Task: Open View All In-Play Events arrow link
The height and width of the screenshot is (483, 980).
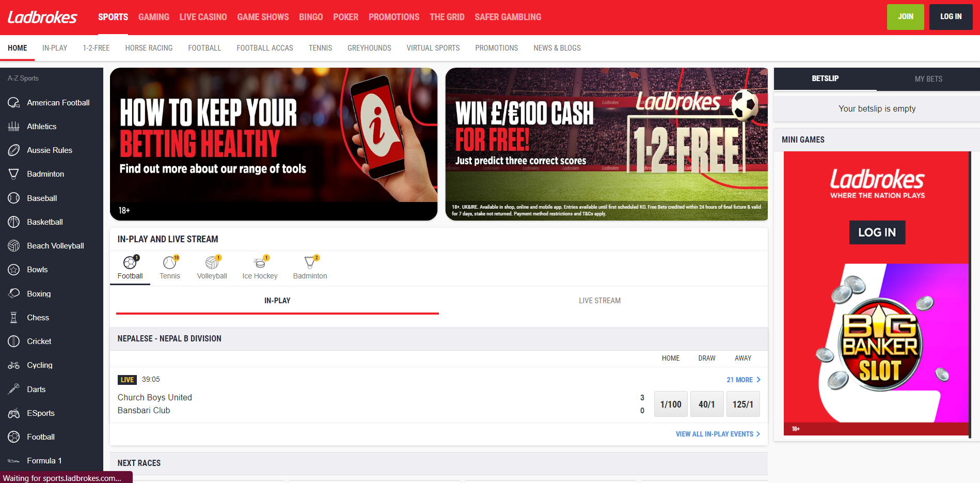Action: tap(718, 434)
